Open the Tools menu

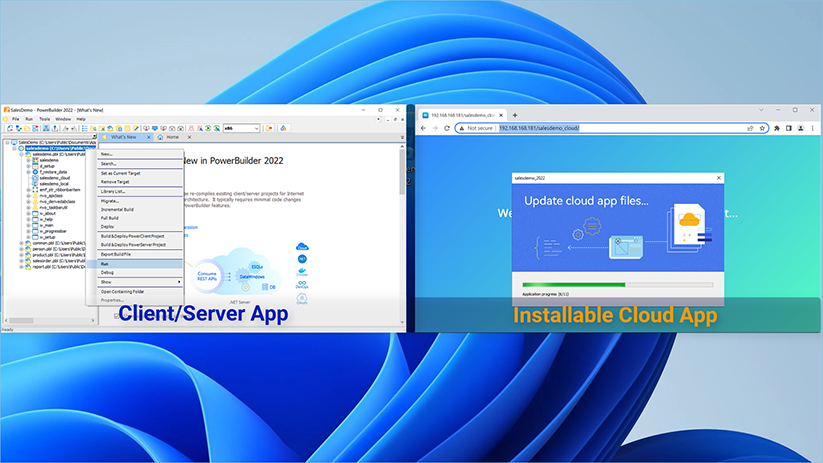(x=45, y=119)
